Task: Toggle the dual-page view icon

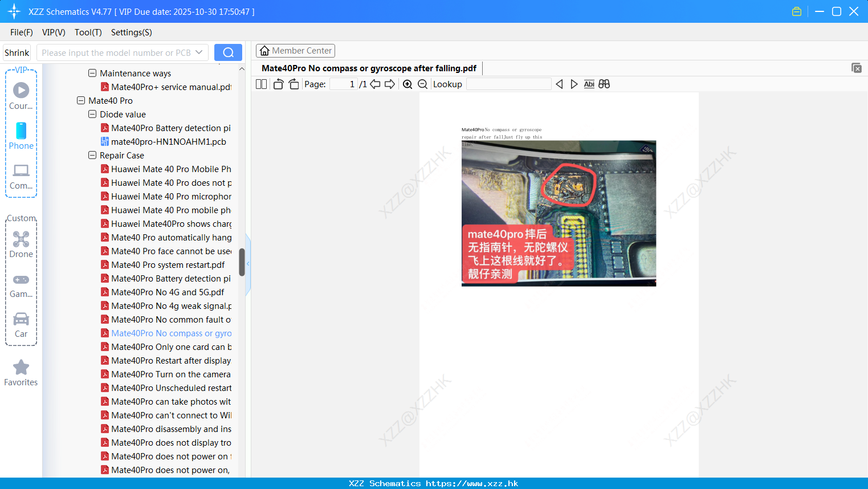Action: 261,84
